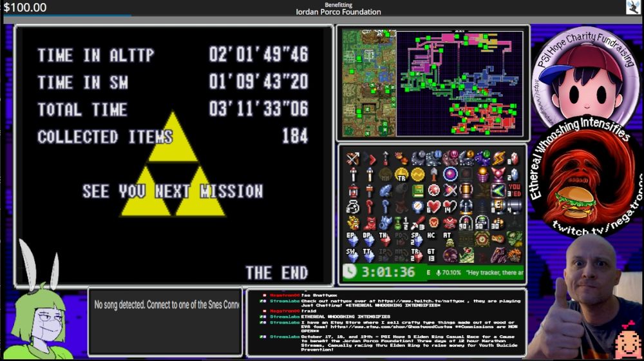Click the Super Missile icon showing 50
The width and height of the screenshot is (644, 361).
(x=482, y=223)
